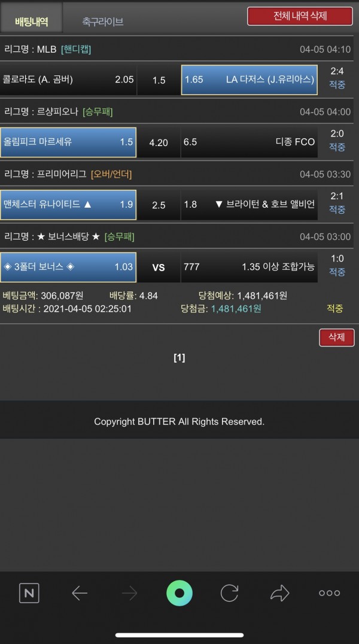Open the three-dot more menu
This screenshot has width=359, height=644.
(330, 593)
